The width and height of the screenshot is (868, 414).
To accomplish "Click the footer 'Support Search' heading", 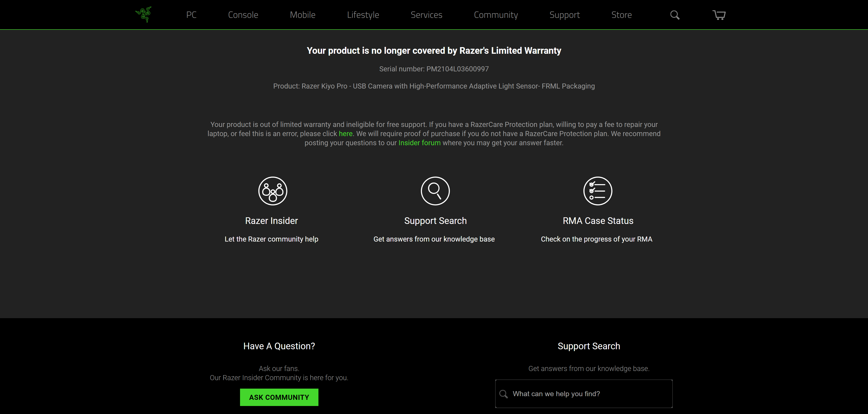I will click(x=589, y=346).
